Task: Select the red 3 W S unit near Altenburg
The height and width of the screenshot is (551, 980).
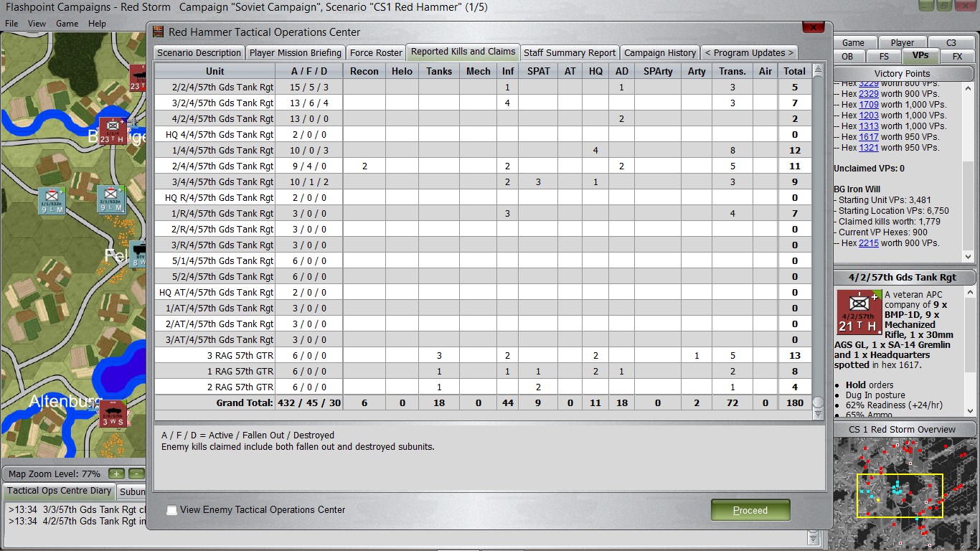Action: (x=113, y=414)
